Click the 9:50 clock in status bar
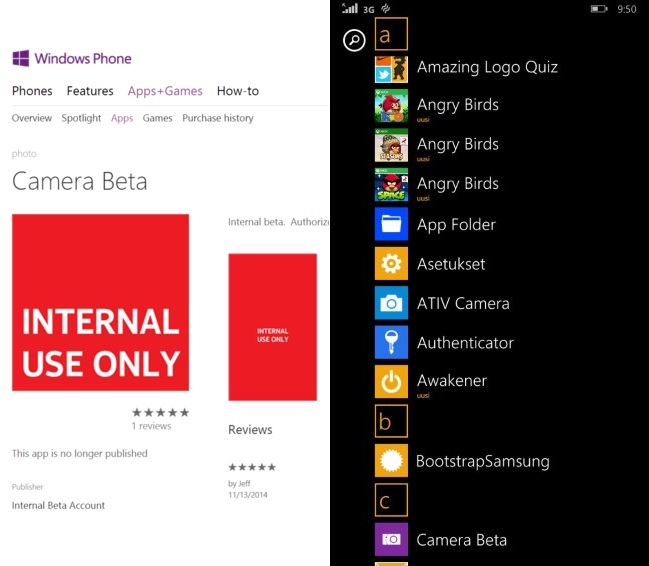649x566 pixels. 627,9
